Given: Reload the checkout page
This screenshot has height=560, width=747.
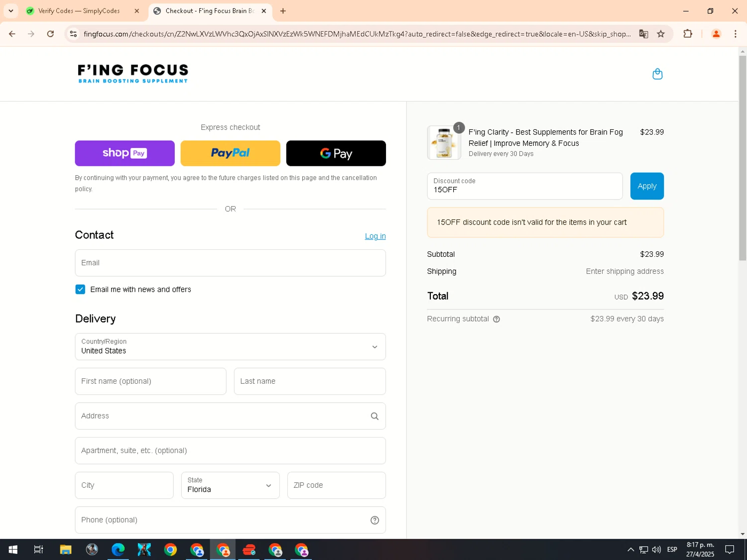Looking at the screenshot, I should point(50,34).
